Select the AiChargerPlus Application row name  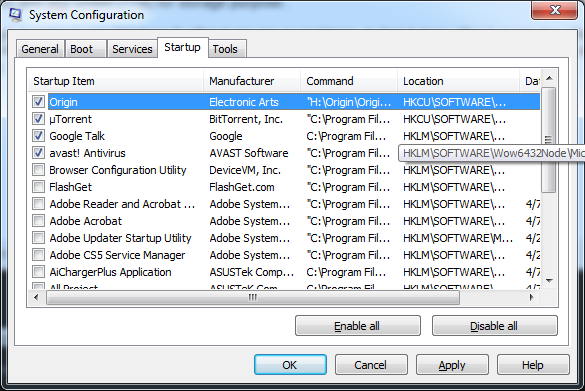(x=110, y=272)
